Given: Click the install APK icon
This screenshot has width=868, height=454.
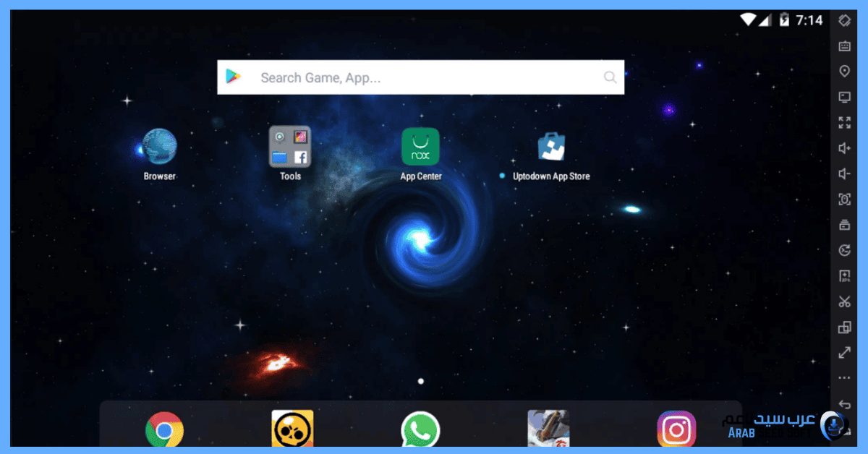Looking at the screenshot, I should (844, 276).
